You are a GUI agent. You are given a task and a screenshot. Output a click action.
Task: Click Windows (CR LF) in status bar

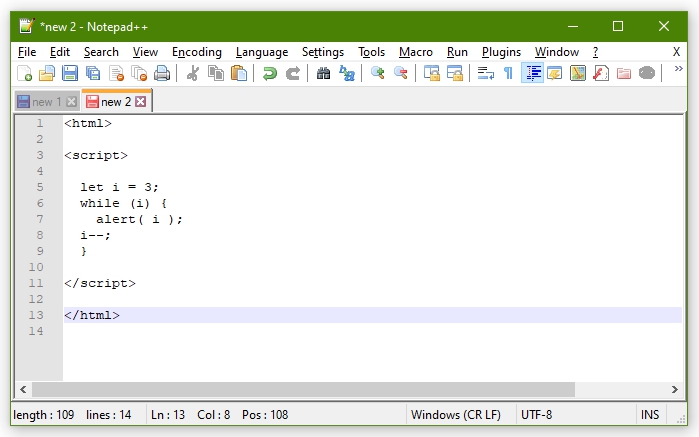pyautogui.click(x=456, y=415)
